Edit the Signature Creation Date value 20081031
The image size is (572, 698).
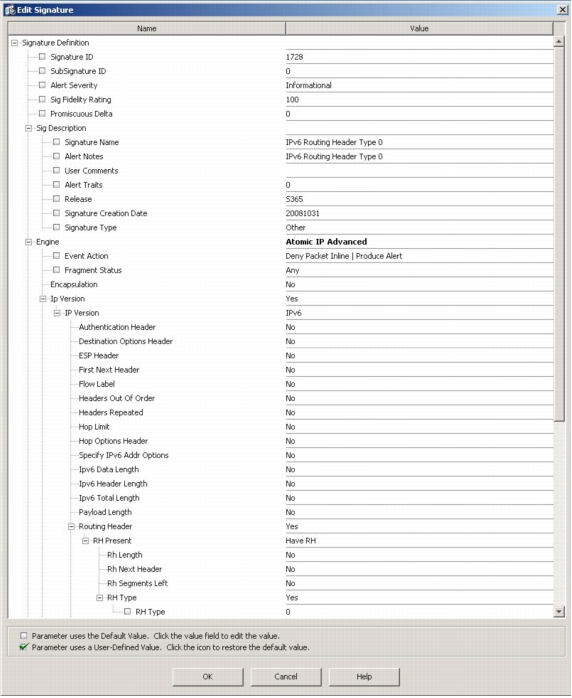click(419, 214)
